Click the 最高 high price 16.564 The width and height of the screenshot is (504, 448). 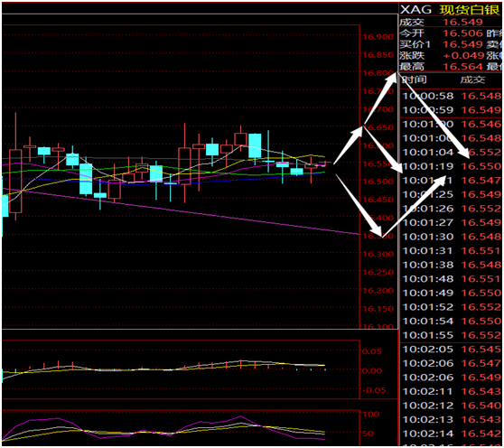[462, 66]
